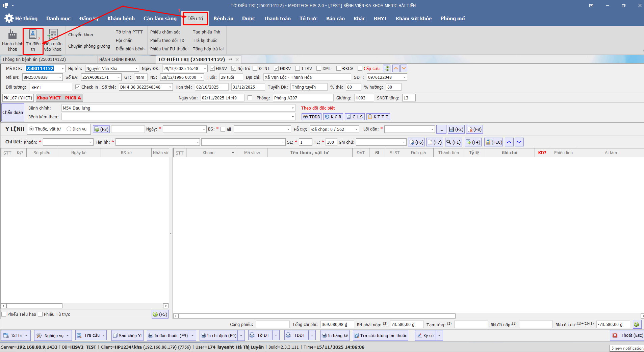Click the SL quantity input field
This screenshot has width=644, height=352.
(x=305, y=142)
